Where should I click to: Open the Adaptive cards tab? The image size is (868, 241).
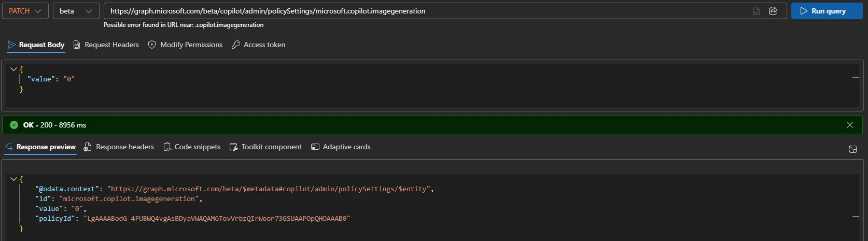coord(341,147)
